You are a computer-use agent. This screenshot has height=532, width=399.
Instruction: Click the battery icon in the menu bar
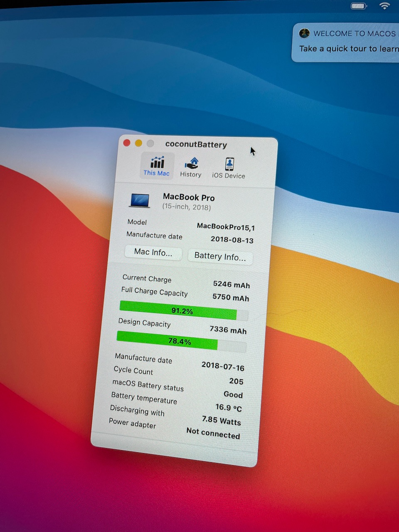(359, 6)
